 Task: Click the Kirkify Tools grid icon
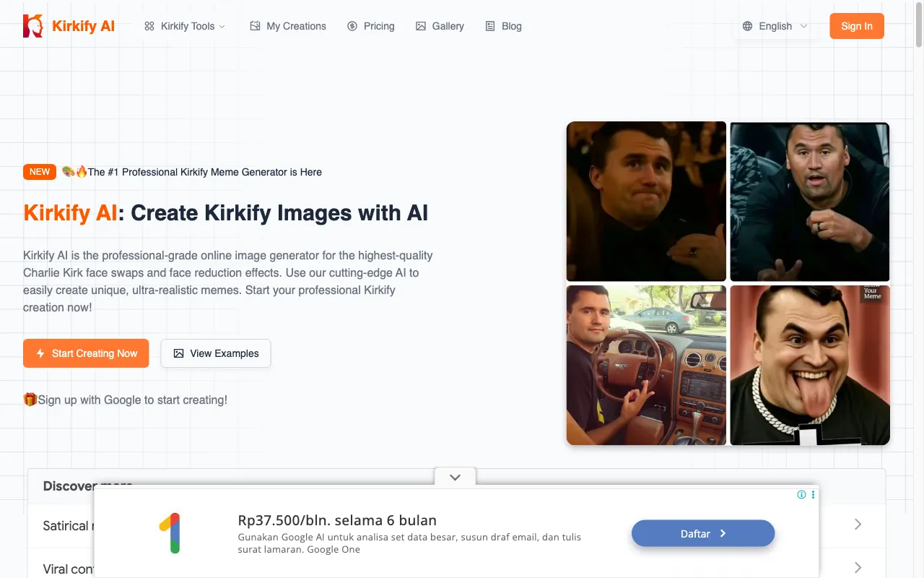(149, 26)
